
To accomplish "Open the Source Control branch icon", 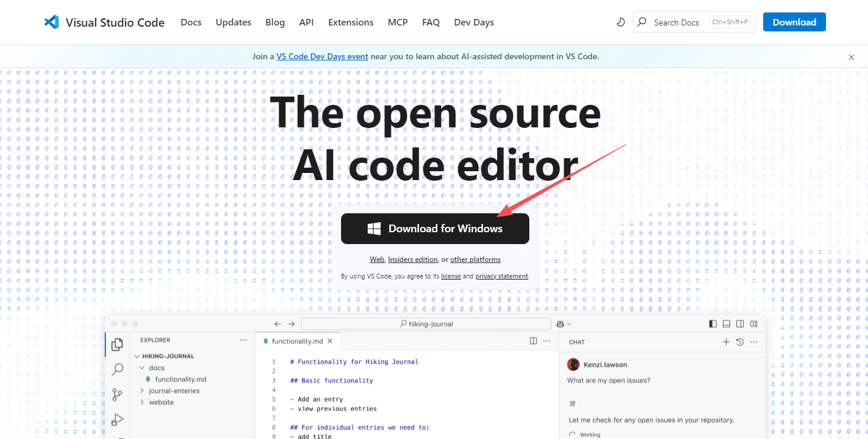I will click(117, 395).
